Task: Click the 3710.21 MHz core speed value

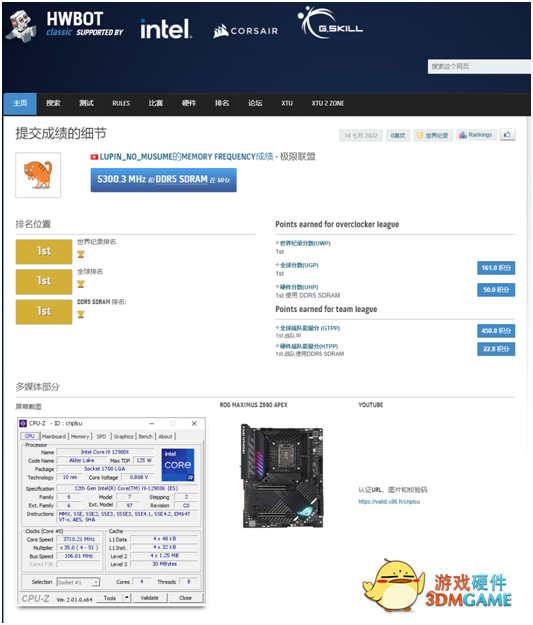Action: pos(79,539)
